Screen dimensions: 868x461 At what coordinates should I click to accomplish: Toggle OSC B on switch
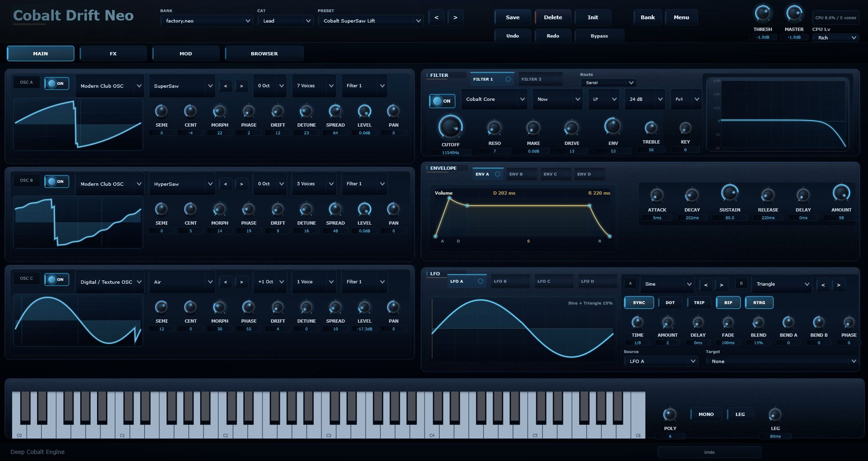click(57, 181)
